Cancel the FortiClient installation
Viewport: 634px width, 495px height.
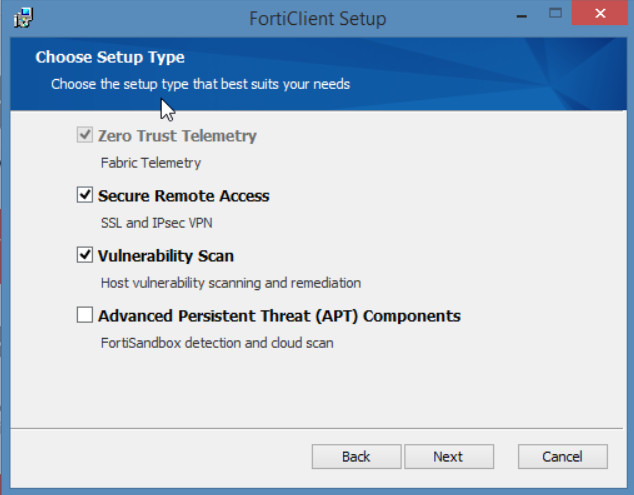coord(562,457)
